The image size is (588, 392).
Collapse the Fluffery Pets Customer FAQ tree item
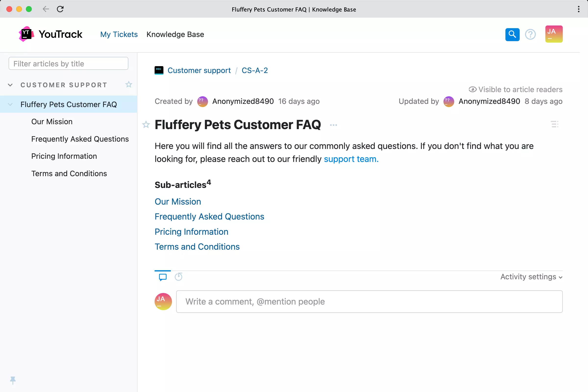[10, 104]
